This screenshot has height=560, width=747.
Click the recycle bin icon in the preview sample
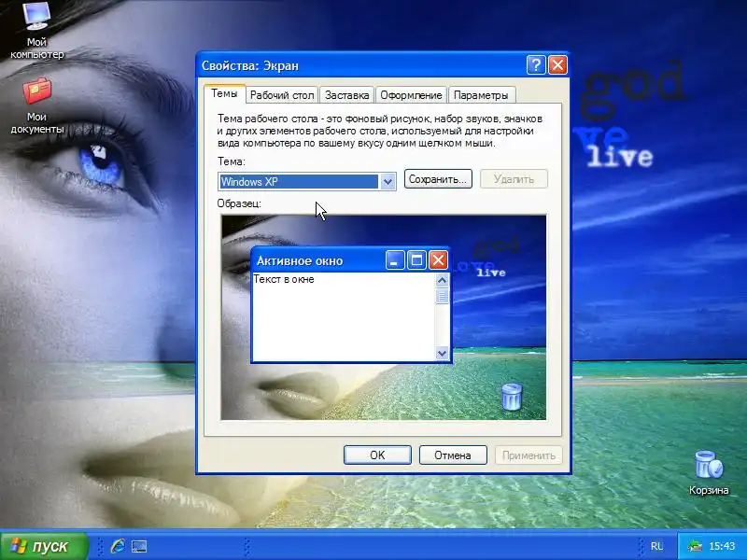tap(512, 397)
